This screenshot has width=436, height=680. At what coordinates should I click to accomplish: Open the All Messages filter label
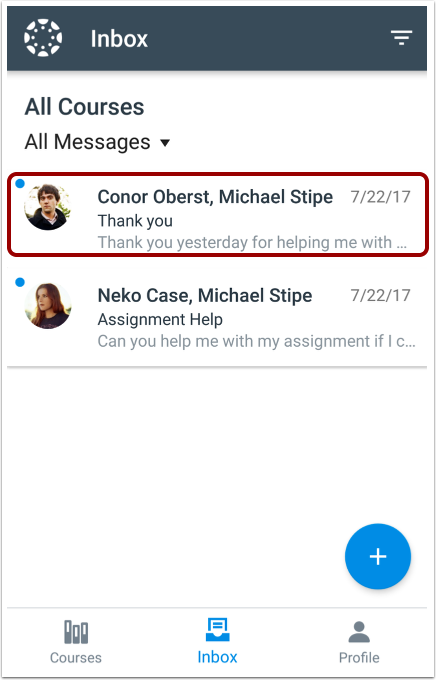87,142
